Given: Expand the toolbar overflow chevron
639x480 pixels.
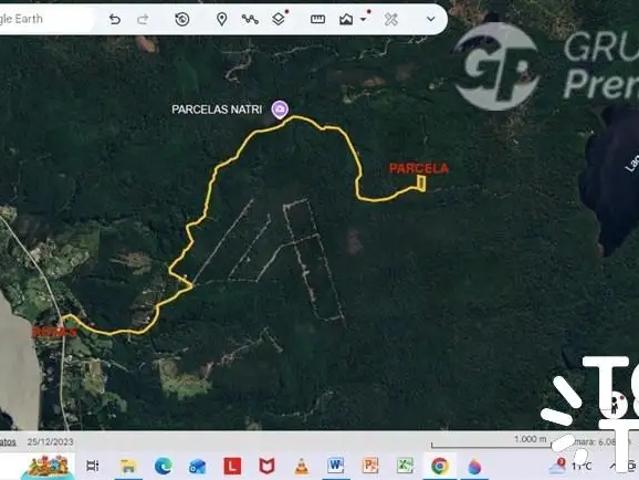Looking at the screenshot, I should [431, 19].
